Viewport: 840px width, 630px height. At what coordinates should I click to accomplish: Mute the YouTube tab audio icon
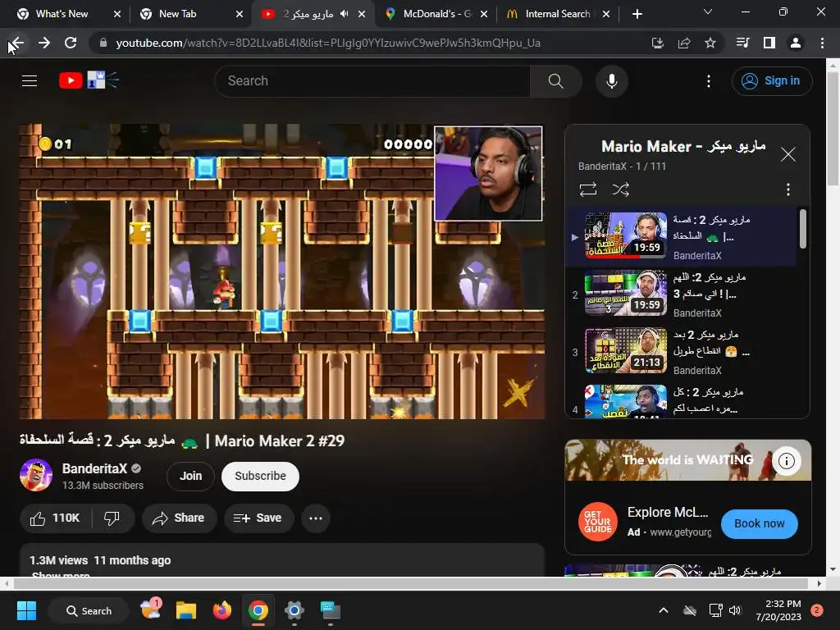point(344,14)
